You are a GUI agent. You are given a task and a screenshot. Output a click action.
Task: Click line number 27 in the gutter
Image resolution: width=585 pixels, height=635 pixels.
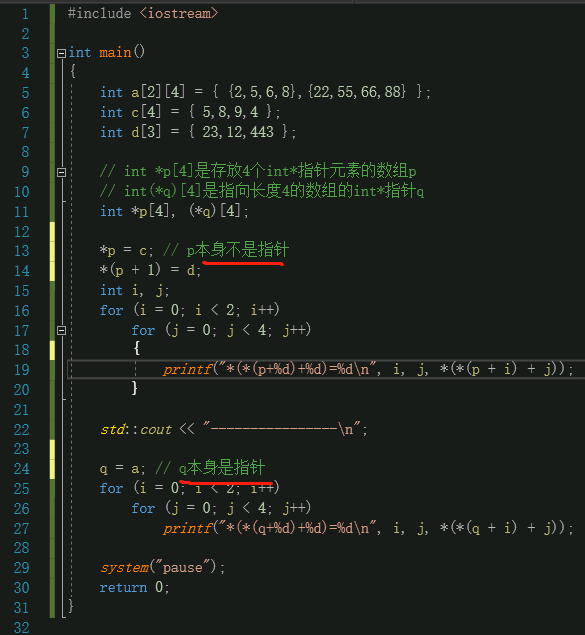[21, 528]
